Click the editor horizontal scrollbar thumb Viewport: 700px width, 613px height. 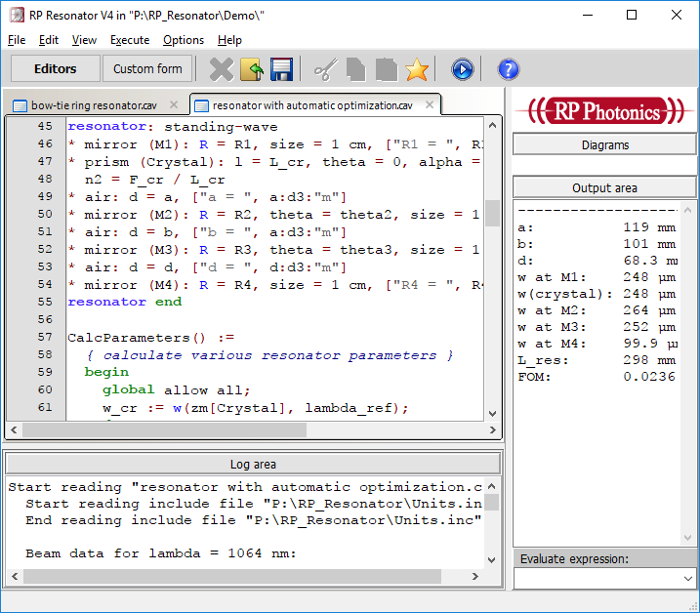pos(164,429)
